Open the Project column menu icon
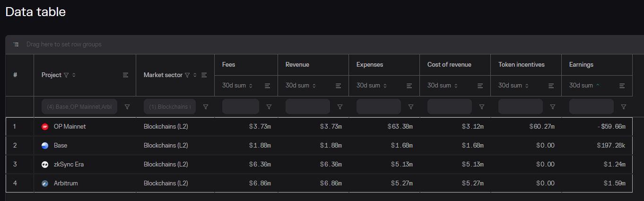 [125, 75]
